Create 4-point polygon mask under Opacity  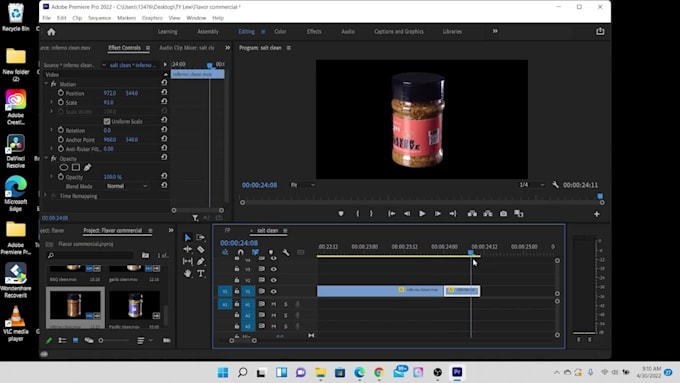tap(76, 167)
